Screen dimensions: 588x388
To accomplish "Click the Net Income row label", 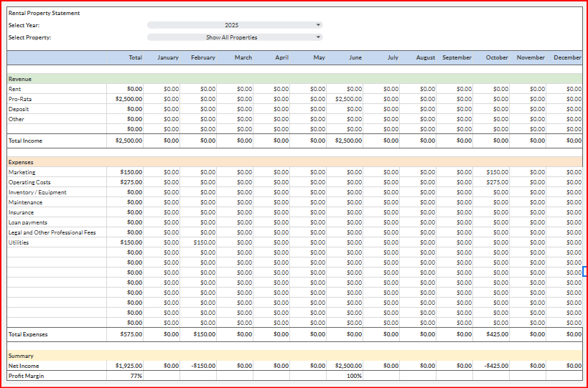I will click(24, 366).
